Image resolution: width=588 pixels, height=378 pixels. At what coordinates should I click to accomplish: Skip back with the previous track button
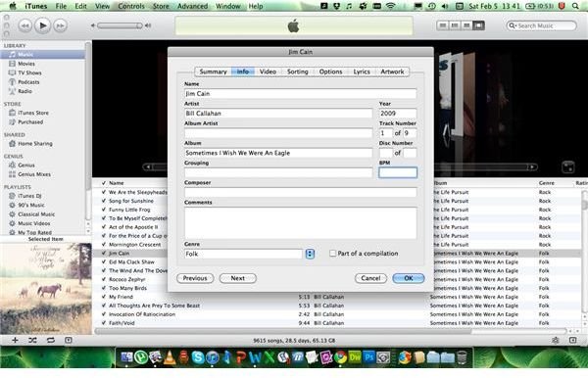pos(24,25)
